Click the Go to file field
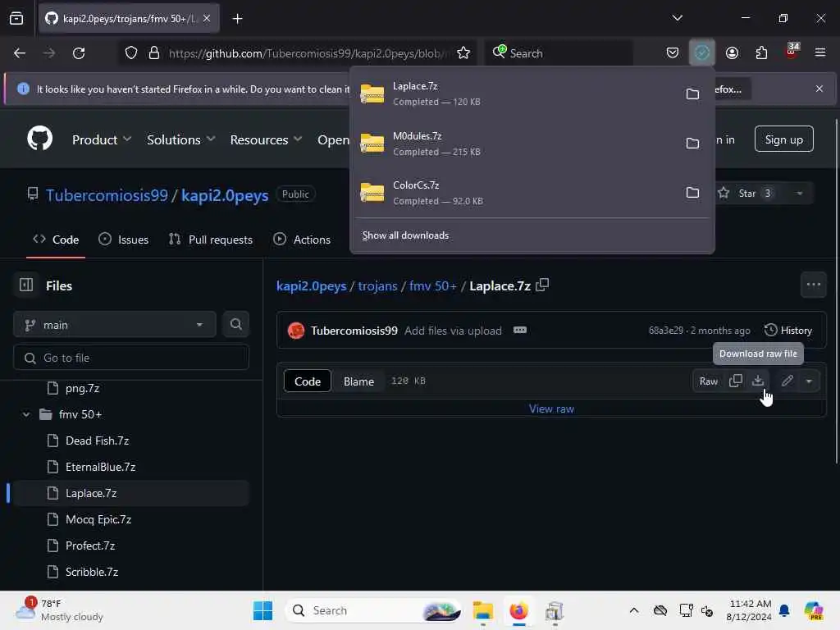Viewport: 840px width, 630px height. (x=130, y=358)
